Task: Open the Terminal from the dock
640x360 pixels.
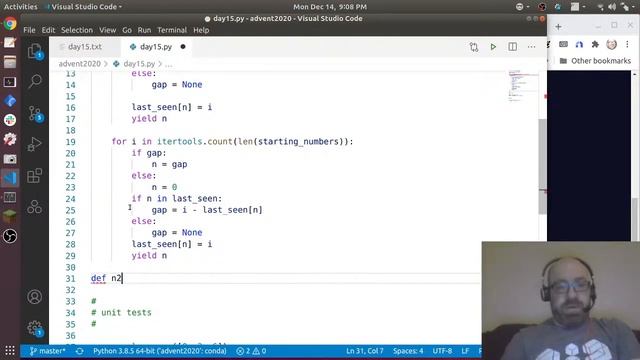Action: coord(10,82)
